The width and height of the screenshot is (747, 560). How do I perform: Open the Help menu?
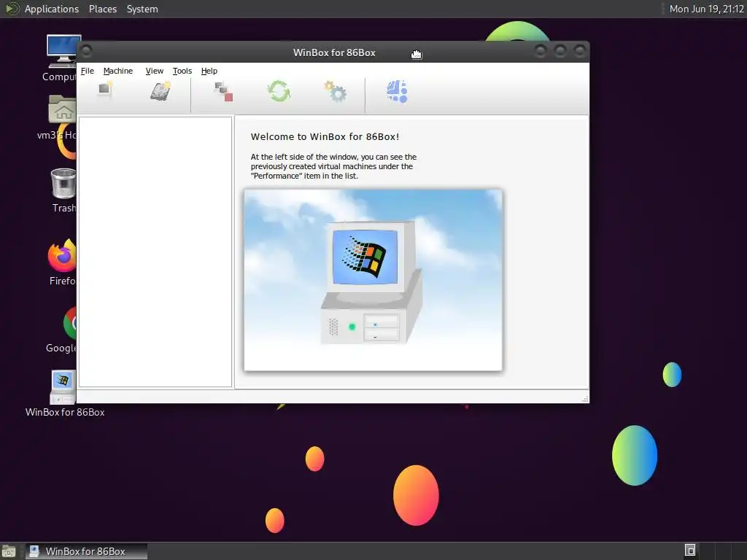[x=209, y=71]
